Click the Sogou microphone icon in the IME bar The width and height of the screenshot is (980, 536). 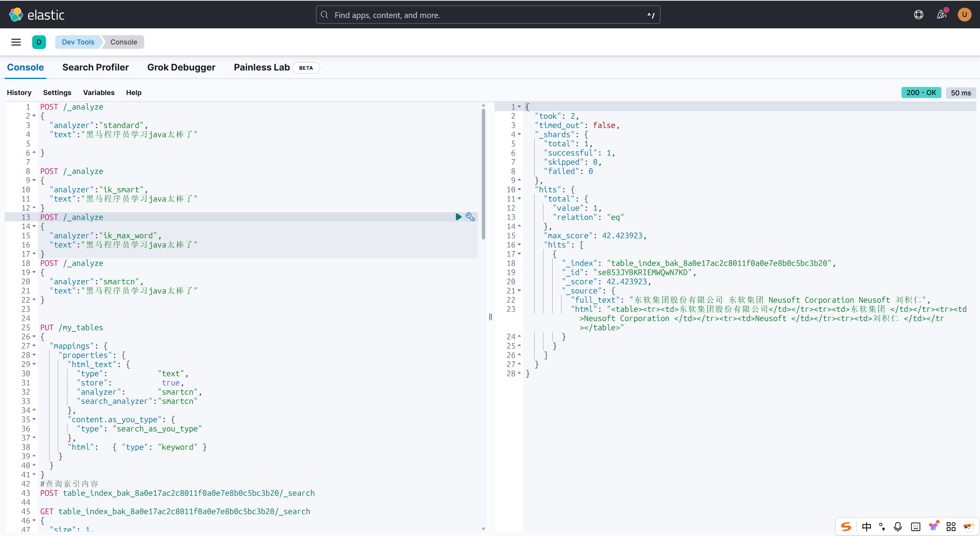coord(898,526)
